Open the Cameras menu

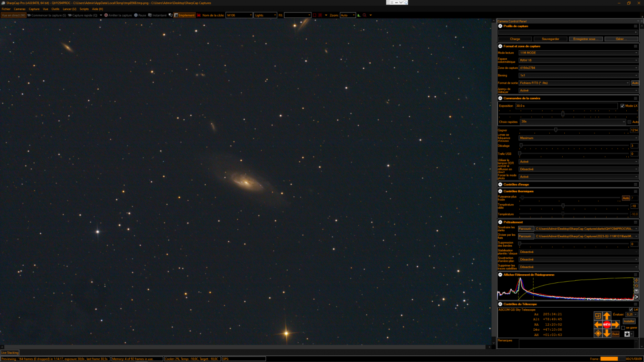(20, 9)
